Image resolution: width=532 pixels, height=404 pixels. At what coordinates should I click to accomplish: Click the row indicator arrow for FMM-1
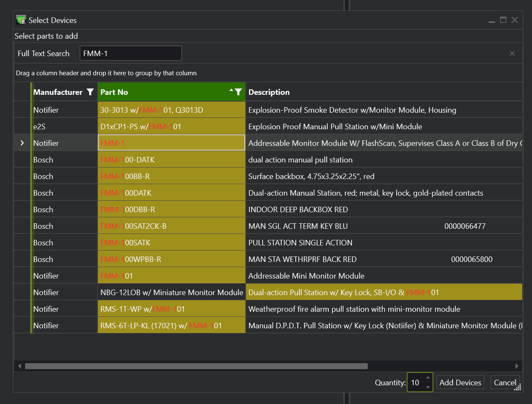[x=22, y=143]
